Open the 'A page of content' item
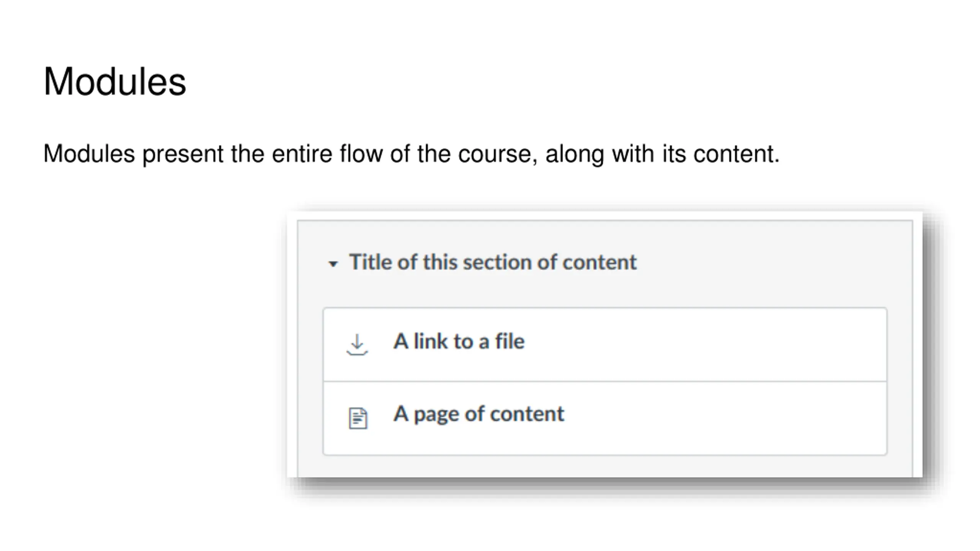Screen dimensions: 980x551 [x=479, y=414]
